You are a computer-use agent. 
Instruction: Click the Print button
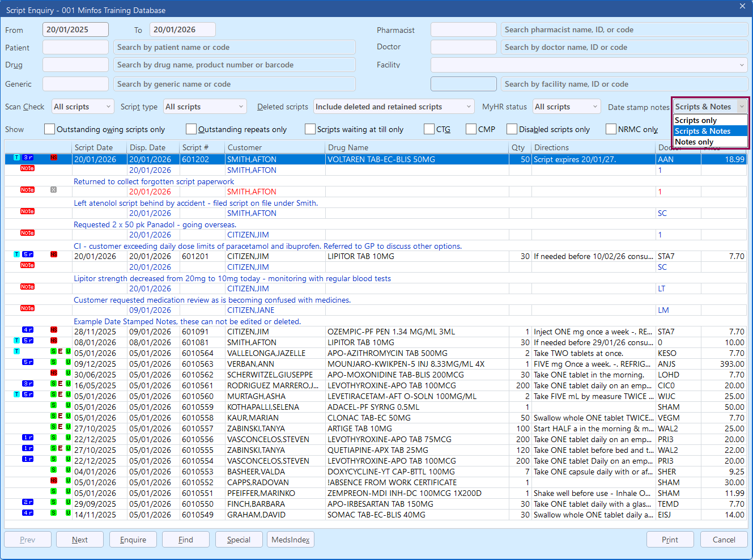click(670, 540)
